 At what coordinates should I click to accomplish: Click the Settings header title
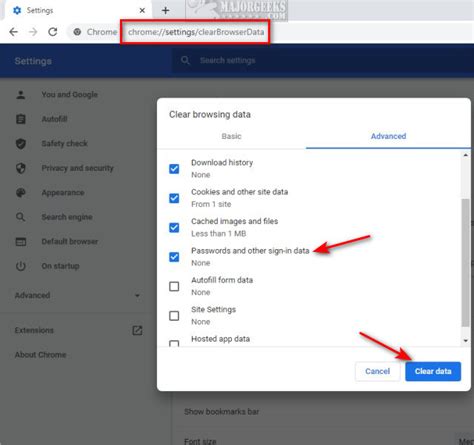(x=33, y=61)
